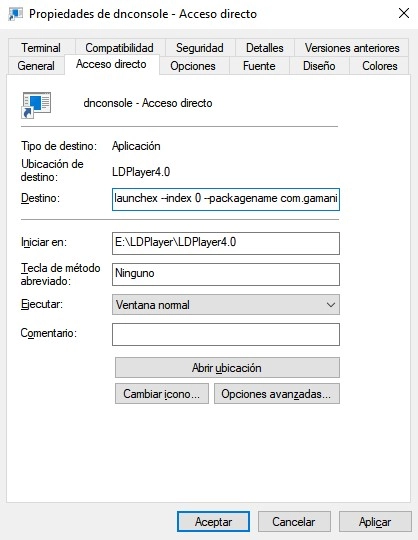Screen dimensions: 418x540
Task: Click the 'Comentario:' label
Action: (x=49, y=333)
